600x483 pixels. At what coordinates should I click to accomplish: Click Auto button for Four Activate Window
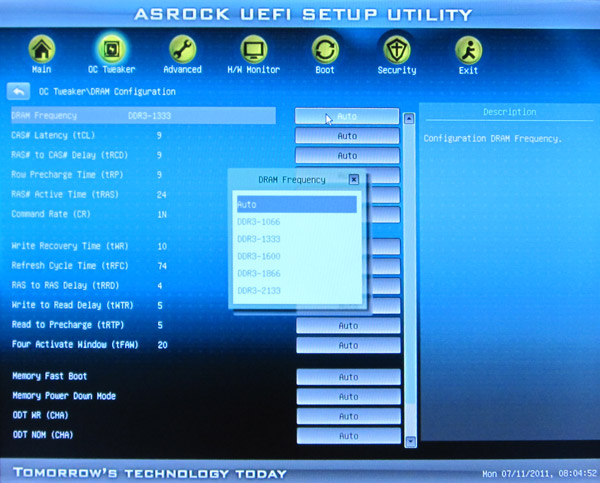tap(347, 345)
